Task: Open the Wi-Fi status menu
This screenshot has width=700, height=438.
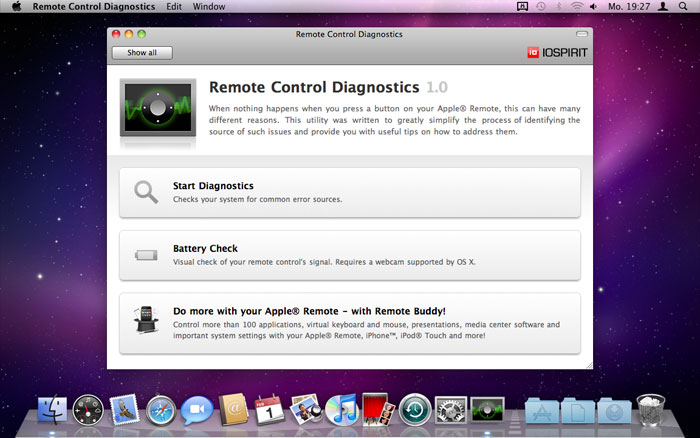Action: coord(577,6)
